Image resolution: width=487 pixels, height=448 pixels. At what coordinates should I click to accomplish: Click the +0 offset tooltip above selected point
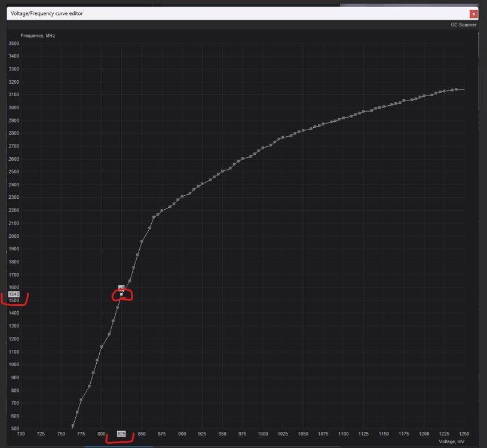[121, 287]
